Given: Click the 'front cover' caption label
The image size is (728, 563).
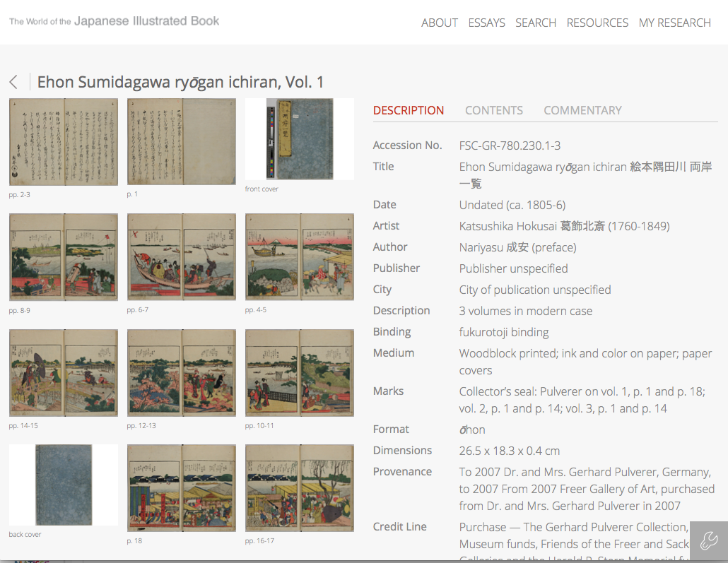Looking at the screenshot, I should [262, 189].
